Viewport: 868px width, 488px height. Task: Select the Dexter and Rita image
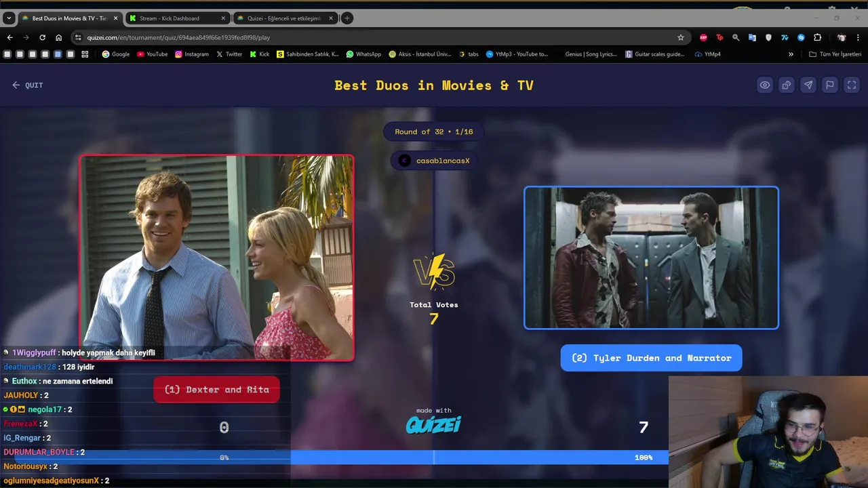pyautogui.click(x=217, y=258)
